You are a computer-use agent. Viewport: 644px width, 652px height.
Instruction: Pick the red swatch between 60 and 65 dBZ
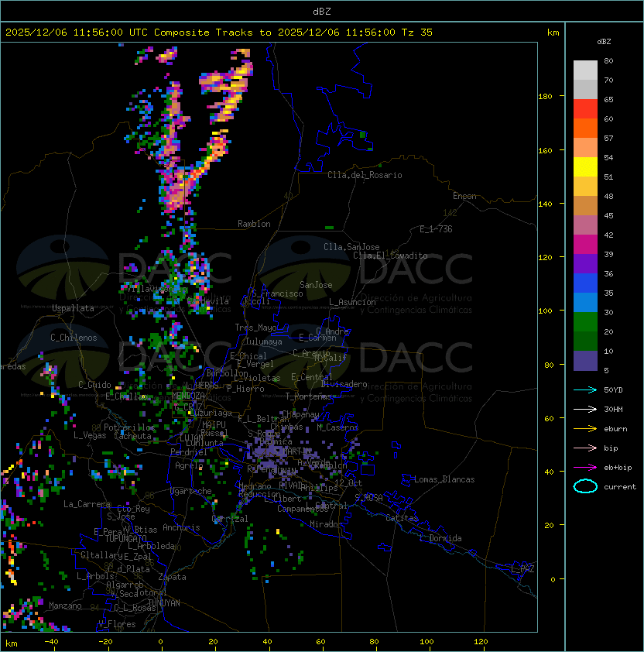[585, 109]
